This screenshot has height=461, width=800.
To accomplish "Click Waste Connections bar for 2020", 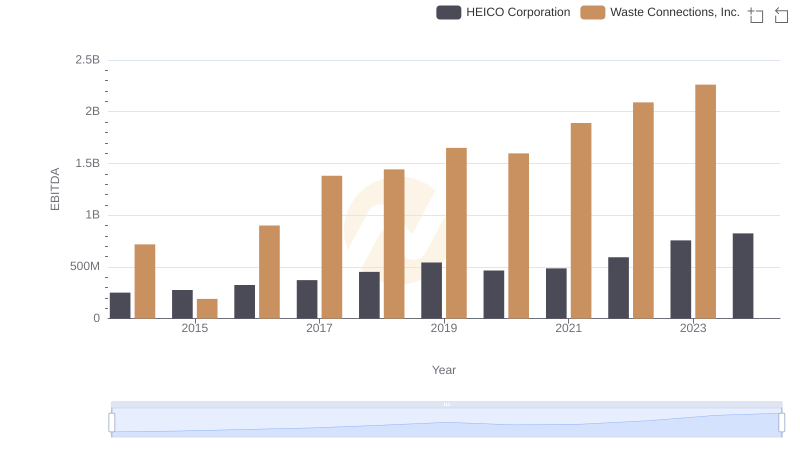I will (518, 236).
